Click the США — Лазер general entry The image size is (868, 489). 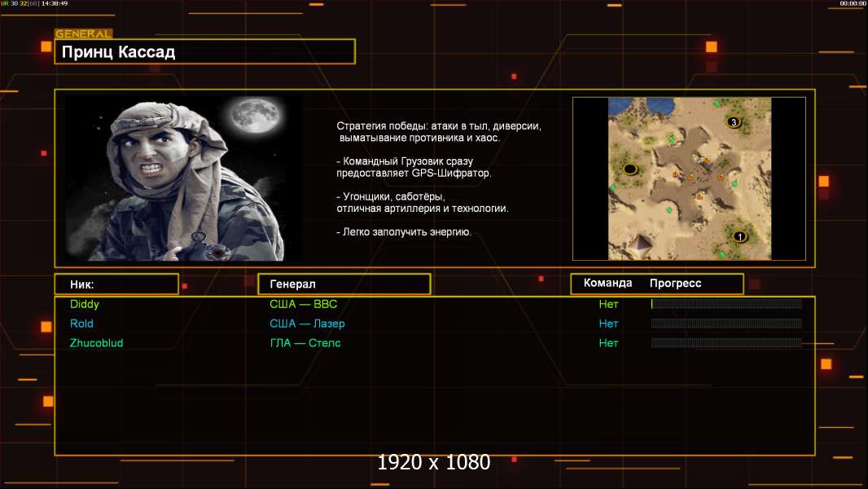pyautogui.click(x=307, y=324)
